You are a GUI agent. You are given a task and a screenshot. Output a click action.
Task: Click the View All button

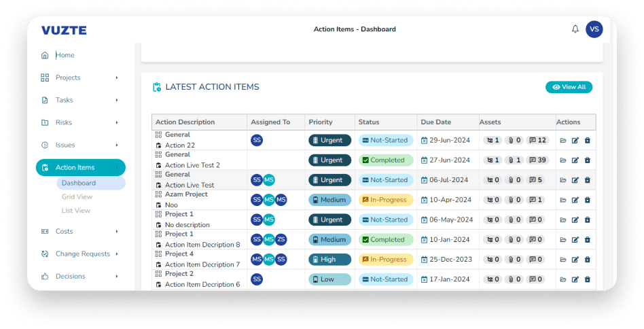(569, 87)
